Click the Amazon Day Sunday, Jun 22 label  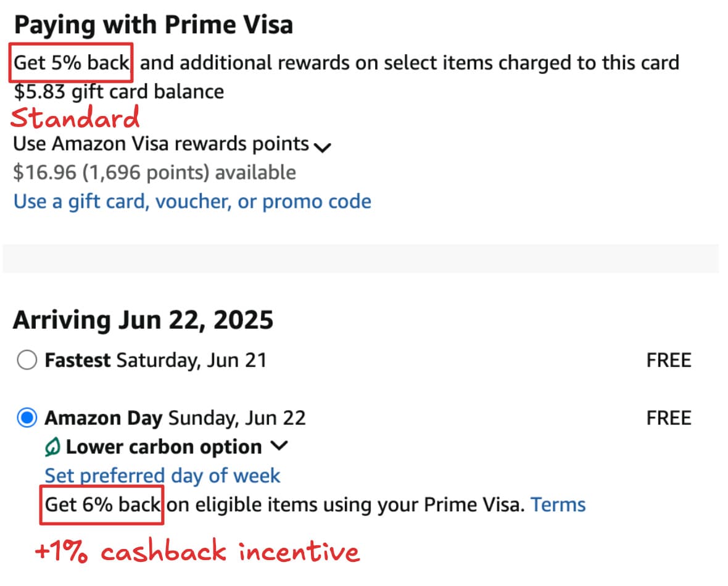(x=175, y=418)
